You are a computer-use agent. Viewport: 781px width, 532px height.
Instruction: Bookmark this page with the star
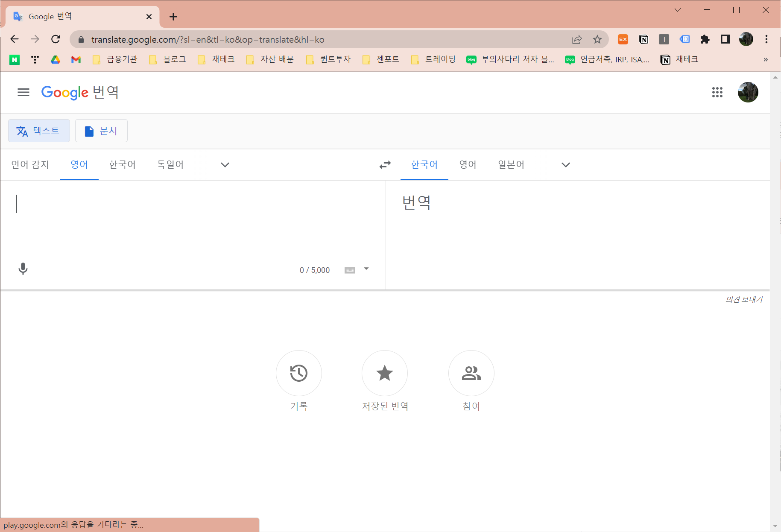597,39
